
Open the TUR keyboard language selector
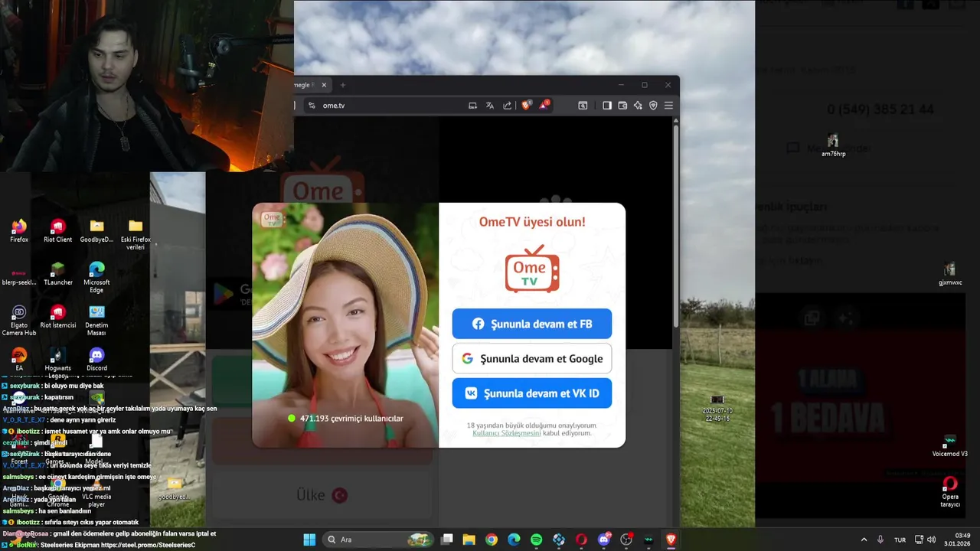tap(900, 540)
